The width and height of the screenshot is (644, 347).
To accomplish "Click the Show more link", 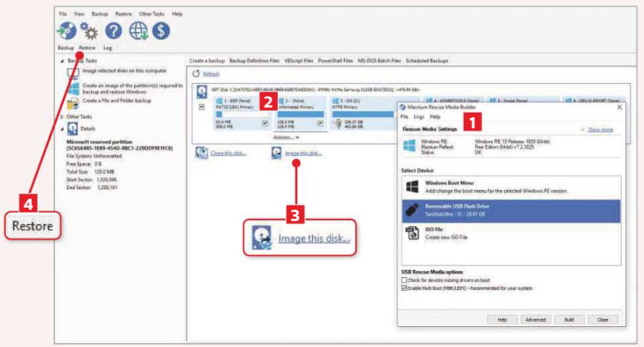I will tap(600, 130).
